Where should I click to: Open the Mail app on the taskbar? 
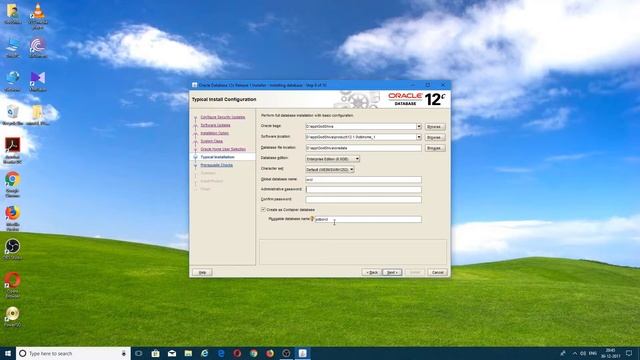coord(172,353)
